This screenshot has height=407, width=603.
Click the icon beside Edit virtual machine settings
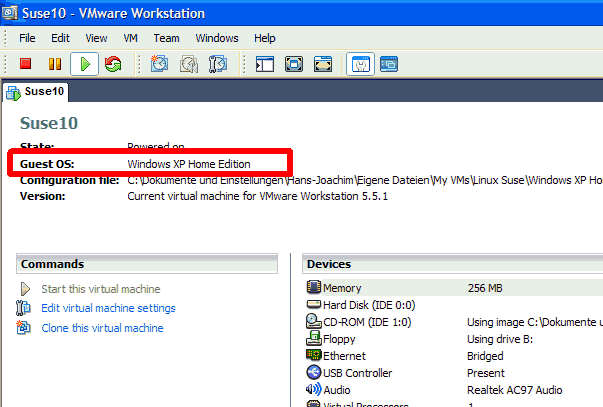(x=23, y=308)
